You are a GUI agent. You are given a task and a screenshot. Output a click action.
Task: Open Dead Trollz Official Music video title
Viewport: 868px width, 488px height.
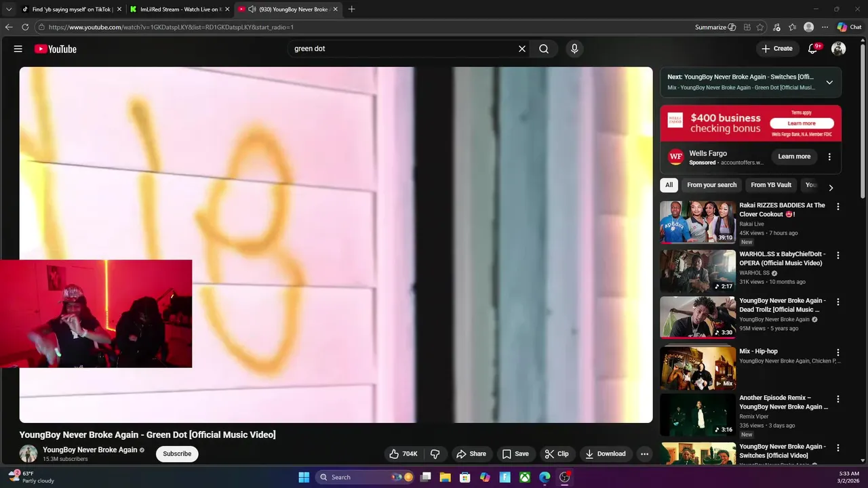(783, 305)
